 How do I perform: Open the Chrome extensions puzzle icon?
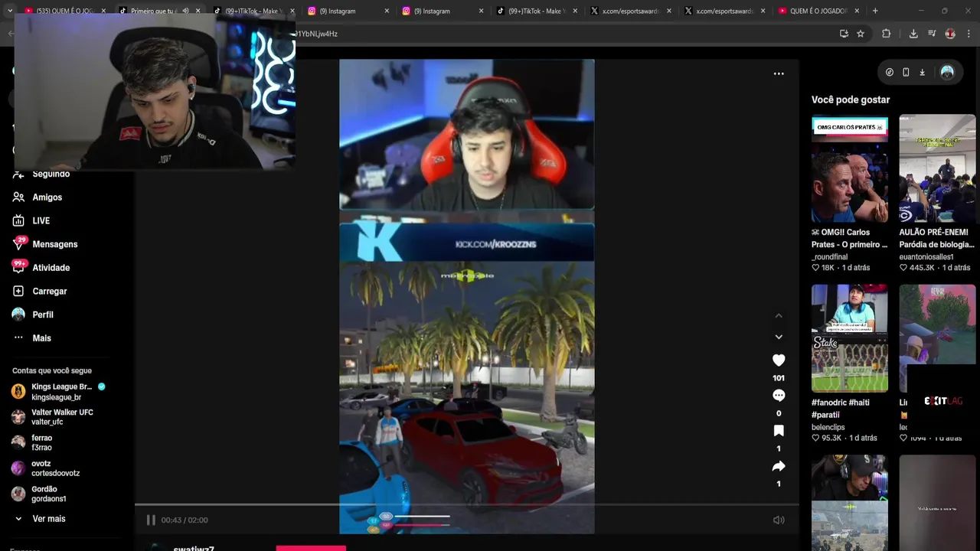[x=887, y=34]
